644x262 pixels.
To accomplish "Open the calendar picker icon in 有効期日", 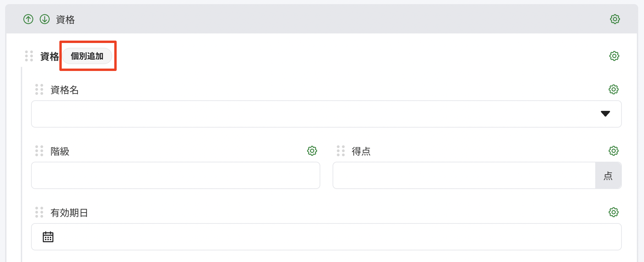I will pyautogui.click(x=48, y=237).
